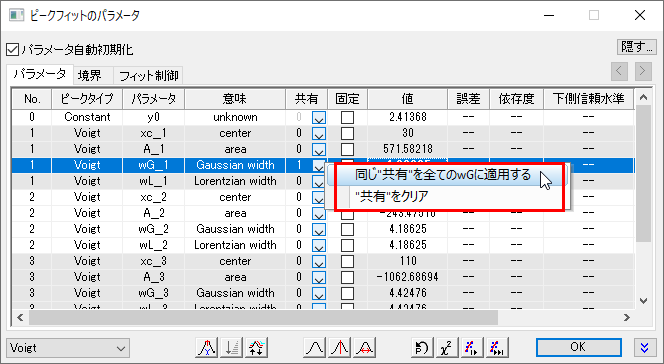Screen dimensions: 664x364
Task: Expand dialog with the double-chevron button
Action: pos(645,347)
